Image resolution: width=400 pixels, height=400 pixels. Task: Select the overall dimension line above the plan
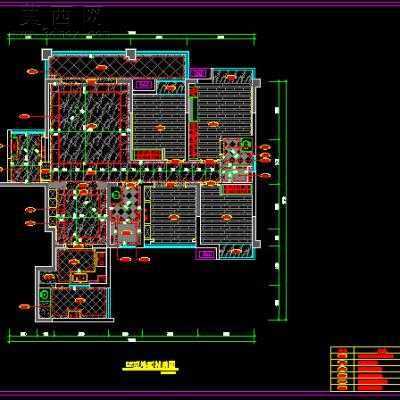(x=132, y=34)
